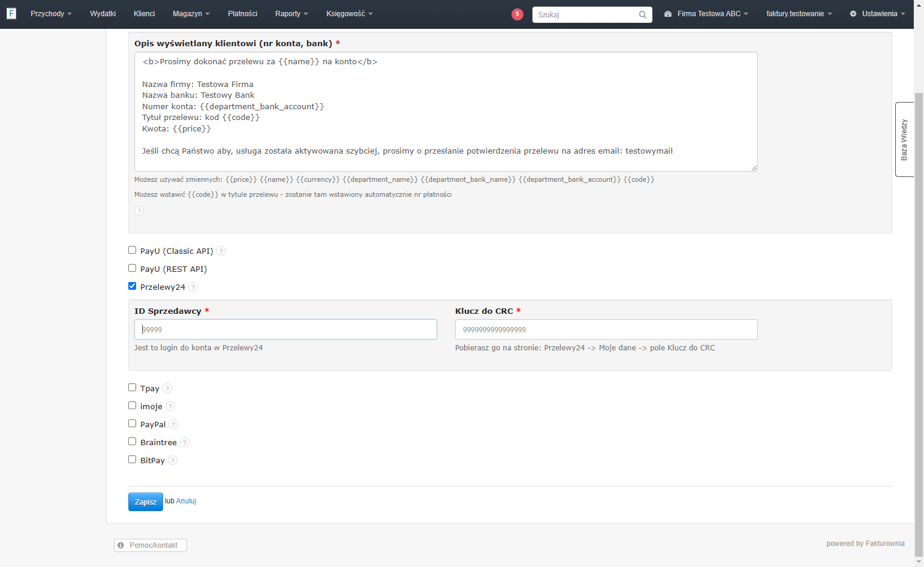Go to the Wydatki menu item
The width and height of the screenshot is (924, 567).
(103, 14)
